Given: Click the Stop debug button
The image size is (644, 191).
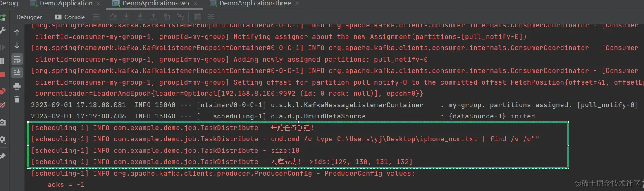Looking at the screenshot, I should pos(2,75).
